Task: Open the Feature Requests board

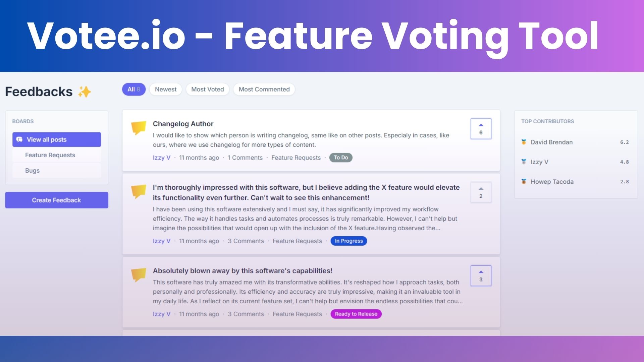Action: tap(50, 155)
